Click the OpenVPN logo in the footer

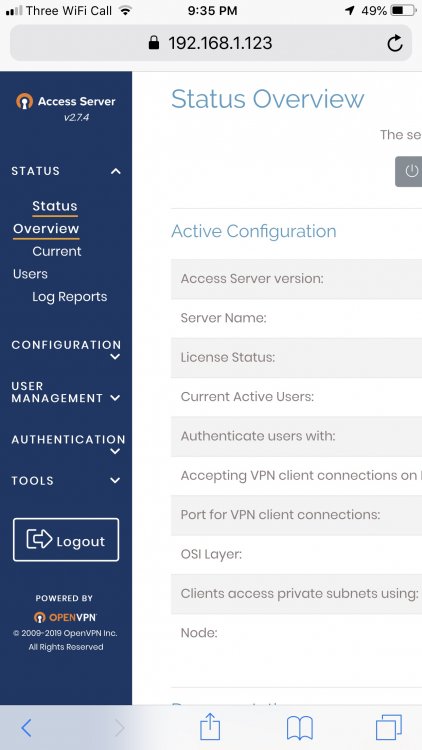[66, 617]
